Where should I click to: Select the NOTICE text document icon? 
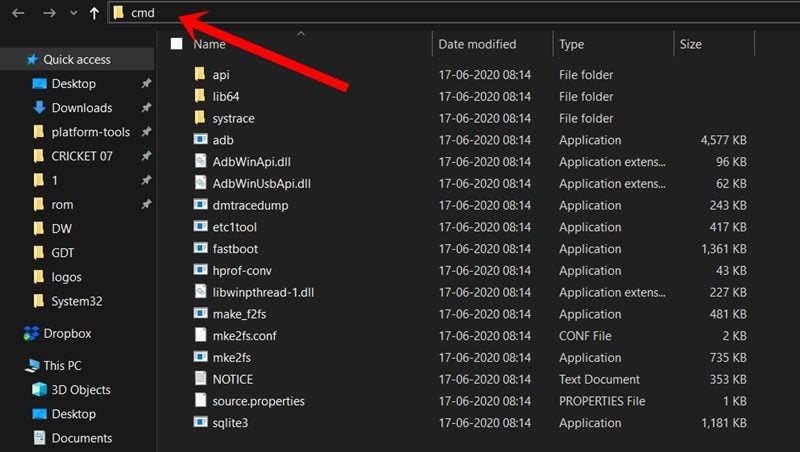[200, 379]
